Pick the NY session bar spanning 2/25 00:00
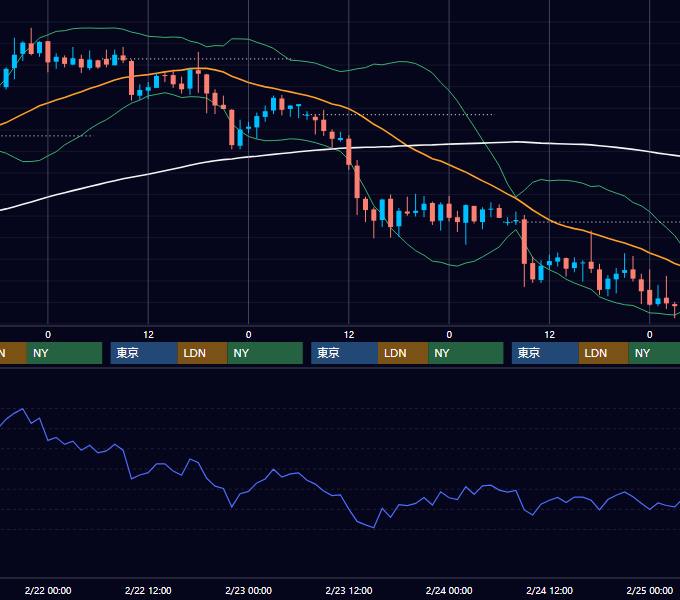Screen dimensions: 680x600 click(x=654, y=353)
